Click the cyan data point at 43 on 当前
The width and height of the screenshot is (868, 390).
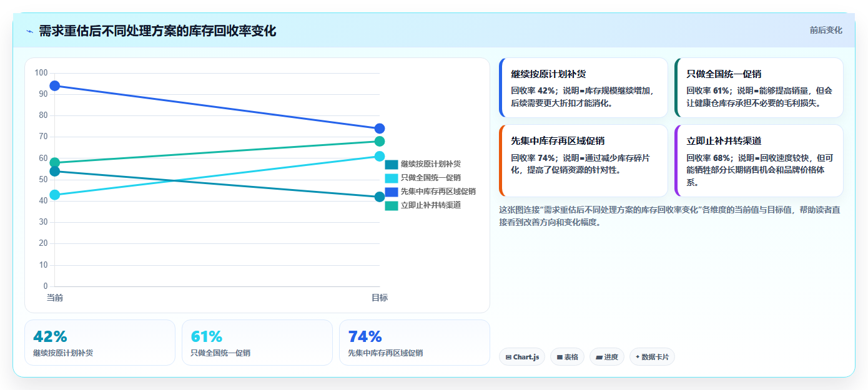click(x=55, y=195)
